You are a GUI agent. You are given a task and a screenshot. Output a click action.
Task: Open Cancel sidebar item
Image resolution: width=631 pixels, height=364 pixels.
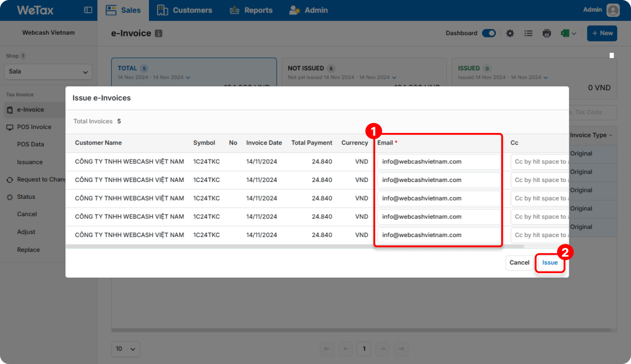(x=27, y=214)
